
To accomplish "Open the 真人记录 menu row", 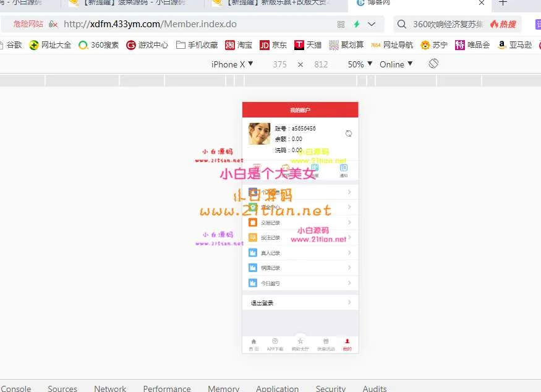I will (300, 253).
